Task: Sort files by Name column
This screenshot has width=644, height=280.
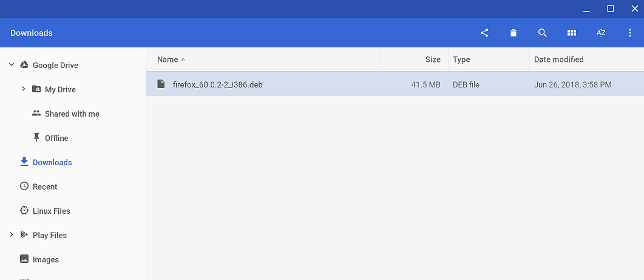Action: click(168, 60)
